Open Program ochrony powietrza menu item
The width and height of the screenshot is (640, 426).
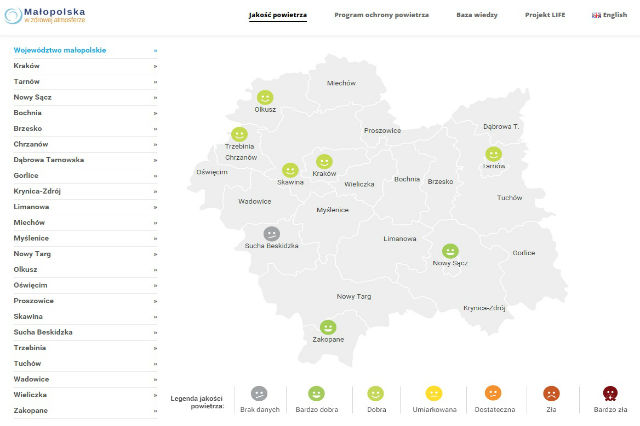[x=381, y=16]
